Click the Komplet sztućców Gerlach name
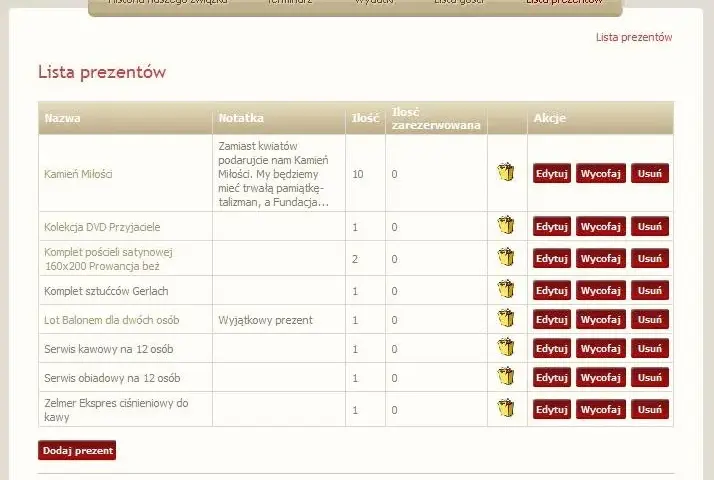Screen dimensions: 714x480 (106, 291)
